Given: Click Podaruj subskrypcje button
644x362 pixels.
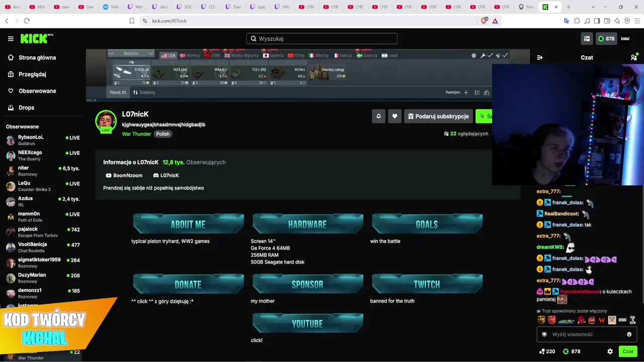Looking at the screenshot, I should pyautogui.click(x=438, y=116).
